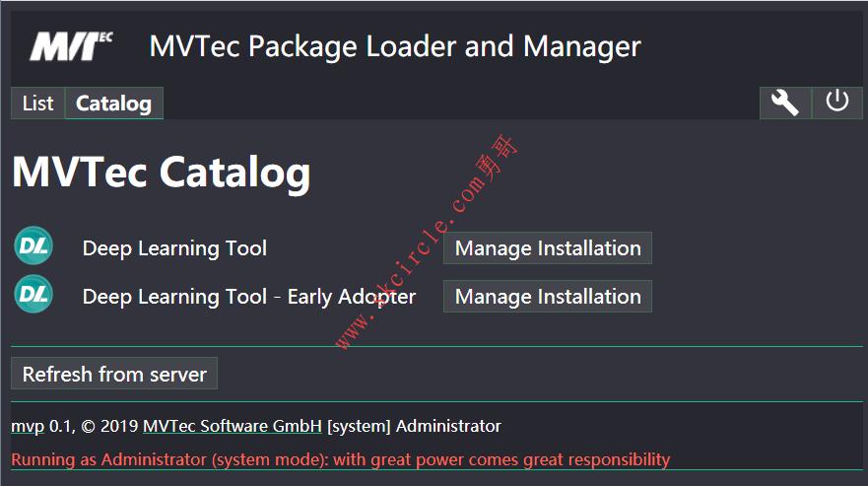The image size is (868, 486).
Task: Manage Installation for Deep Learning Tool
Action: (548, 248)
